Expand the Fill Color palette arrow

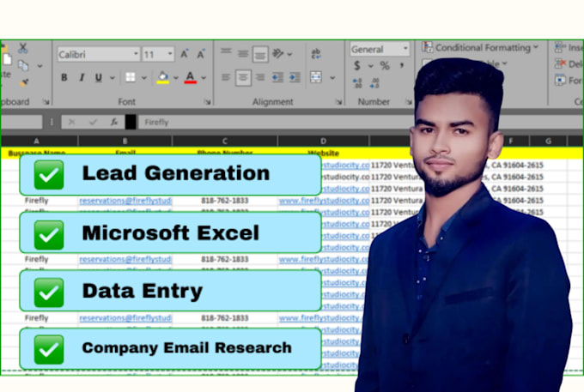[176, 78]
